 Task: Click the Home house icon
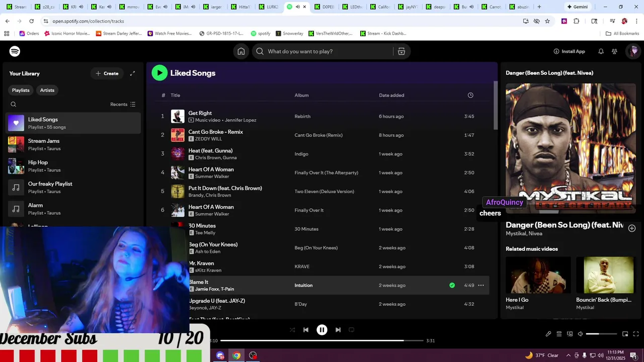click(x=241, y=51)
